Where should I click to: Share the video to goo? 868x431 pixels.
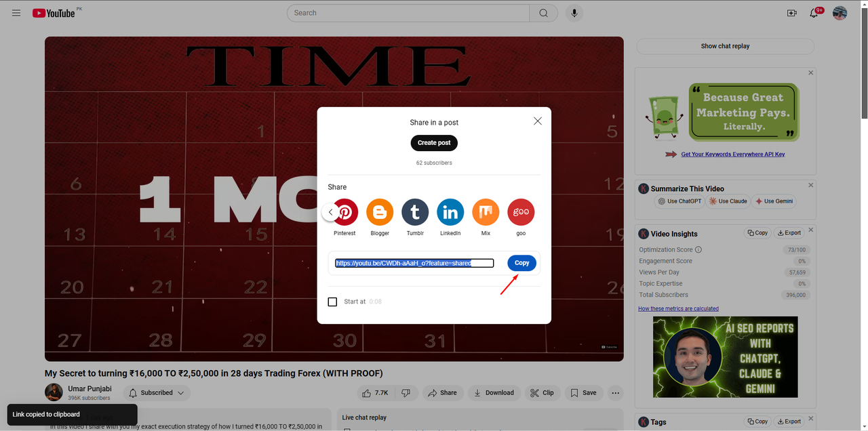pyautogui.click(x=521, y=213)
